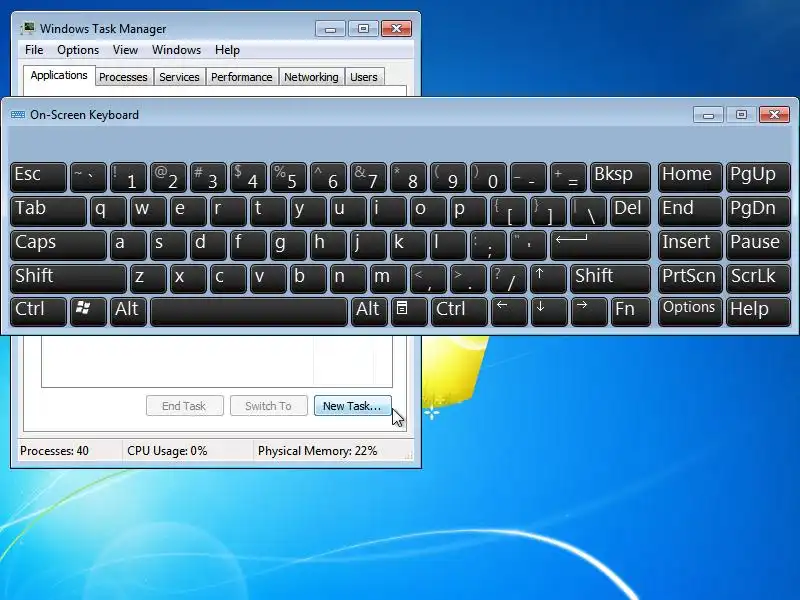Image resolution: width=800 pixels, height=600 pixels.
Task: Switch to the Processes tab
Action: (123, 77)
